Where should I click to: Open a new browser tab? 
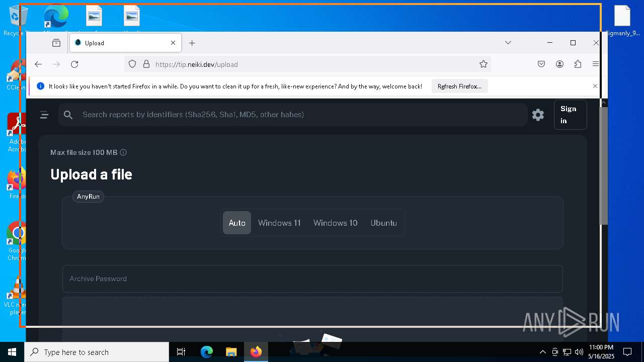click(192, 43)
